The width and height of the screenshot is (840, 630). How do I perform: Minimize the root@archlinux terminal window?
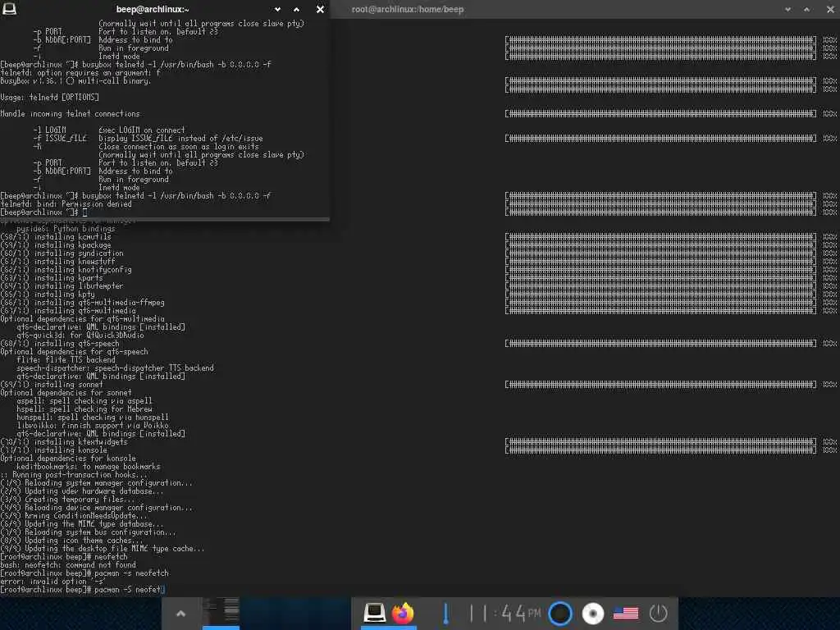coord(787,9)
